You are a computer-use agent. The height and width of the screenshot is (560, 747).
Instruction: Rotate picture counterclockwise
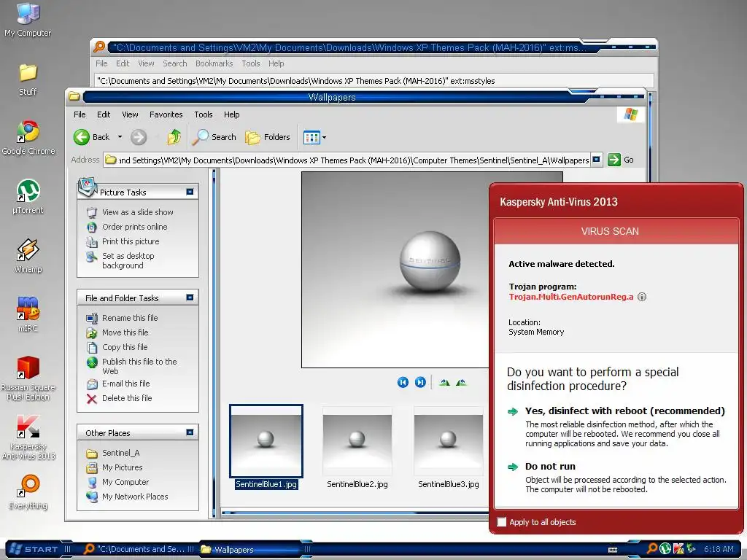click(461, 382)
